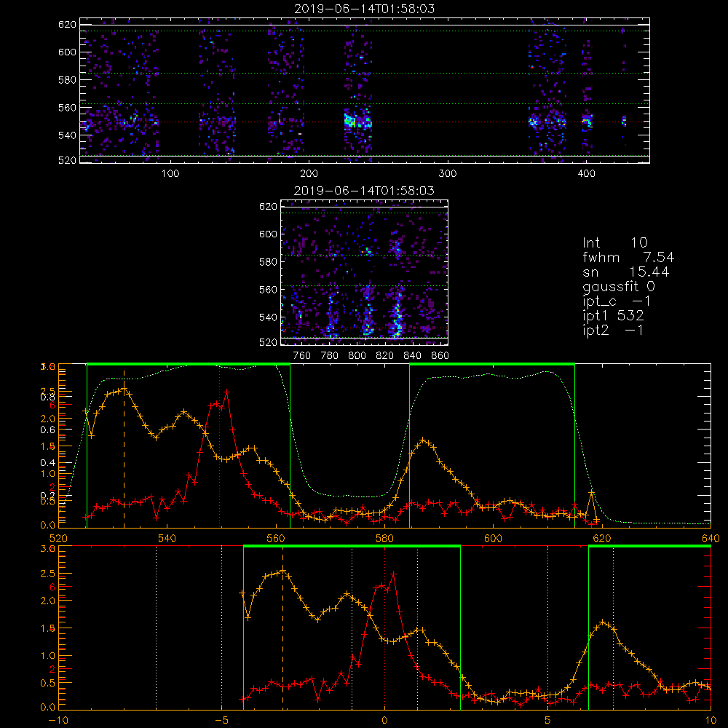Click y-axis label 540 on top spectrogram

(67, 135)
